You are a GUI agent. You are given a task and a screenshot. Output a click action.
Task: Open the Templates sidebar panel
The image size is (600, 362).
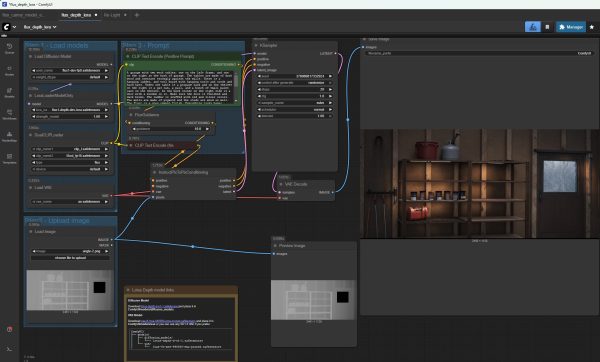[x=9, y=158]
